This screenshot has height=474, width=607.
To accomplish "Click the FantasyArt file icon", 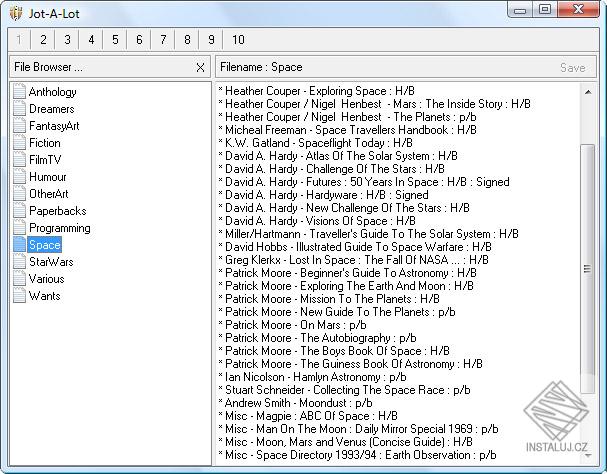I will [x=19, y=125].
